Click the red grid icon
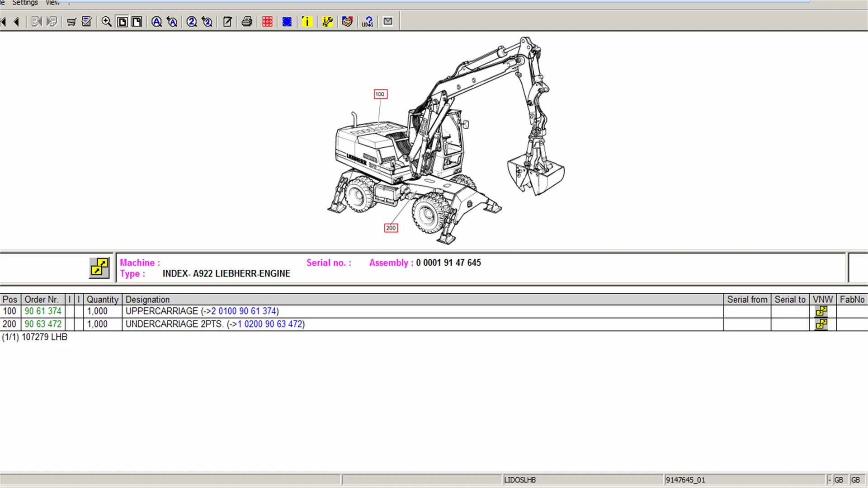Viewport: 868px width, 488px height. 267,22
